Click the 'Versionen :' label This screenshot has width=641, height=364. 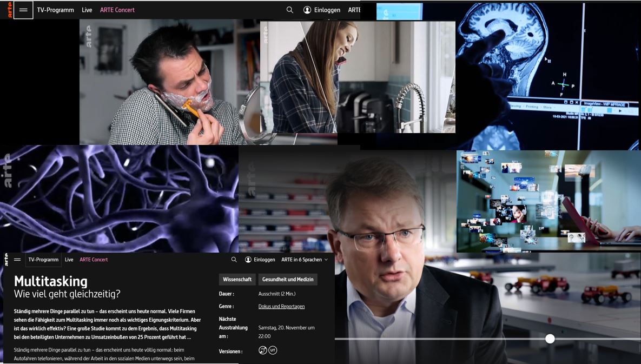click(x=230, y=352)
